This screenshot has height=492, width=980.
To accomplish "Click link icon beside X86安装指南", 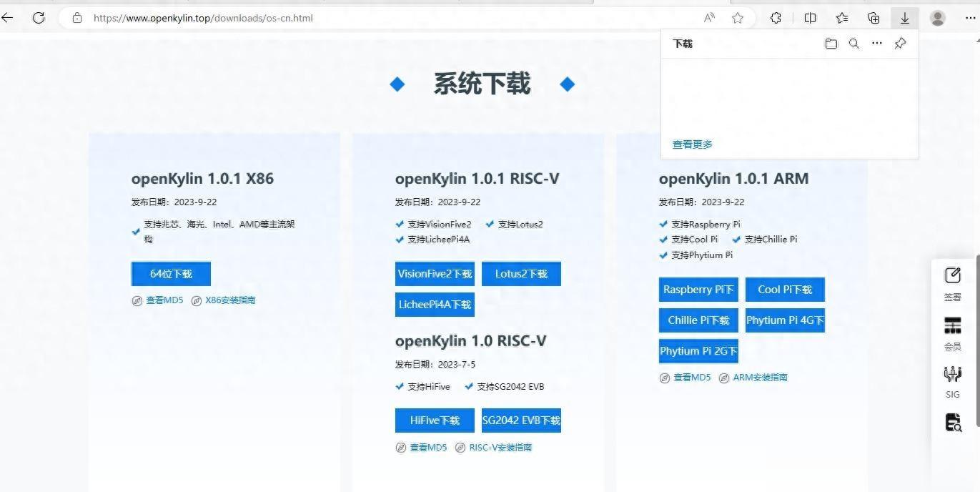I will (x=197, y=301).
